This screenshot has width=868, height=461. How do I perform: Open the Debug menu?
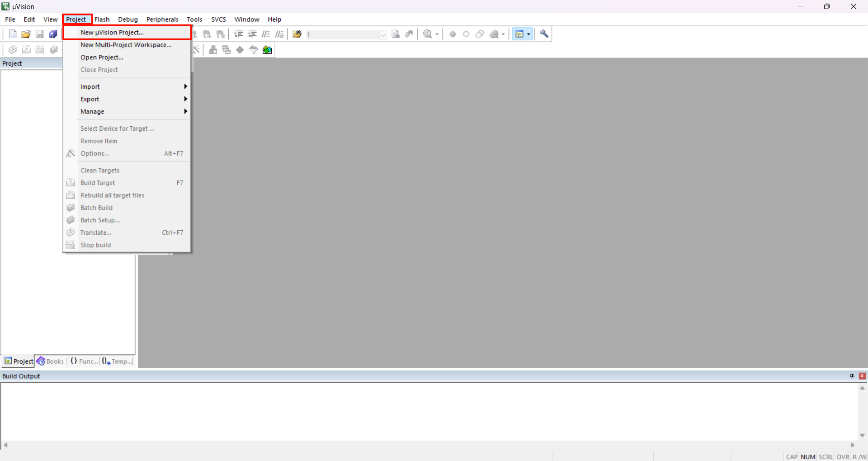click(x=128, y=19)
